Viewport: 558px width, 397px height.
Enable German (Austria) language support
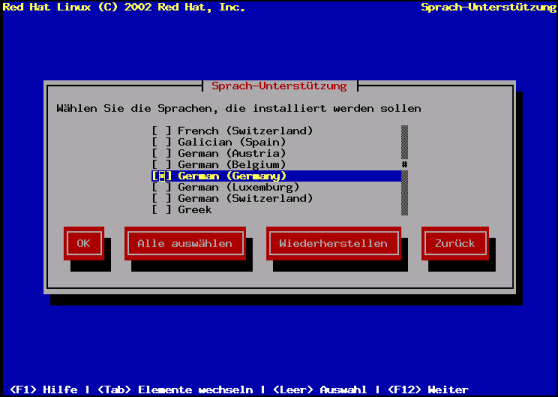(x=162, y=153)
